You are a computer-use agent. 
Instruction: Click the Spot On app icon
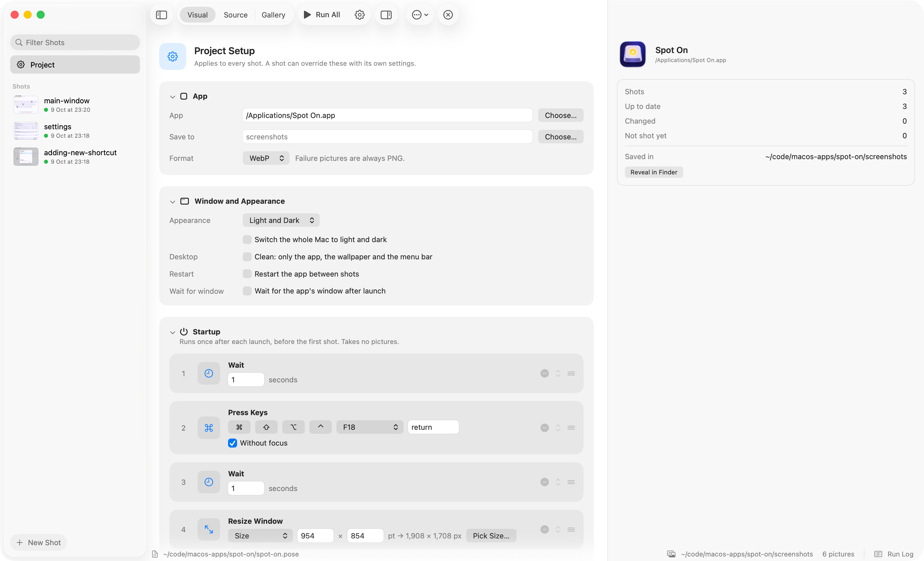click(x=632, y=54)
